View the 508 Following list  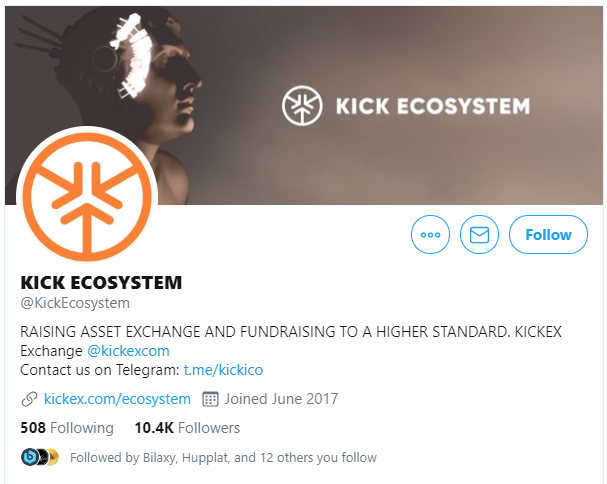click(67, 428)
